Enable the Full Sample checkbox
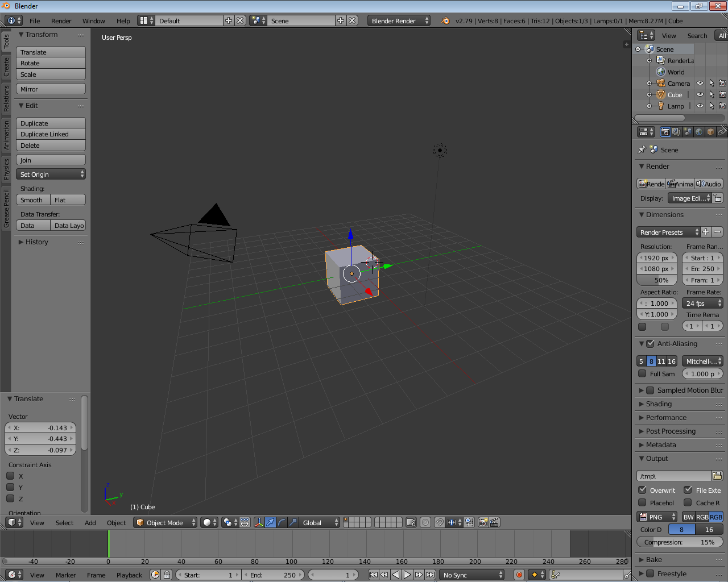 pos(642,374)
